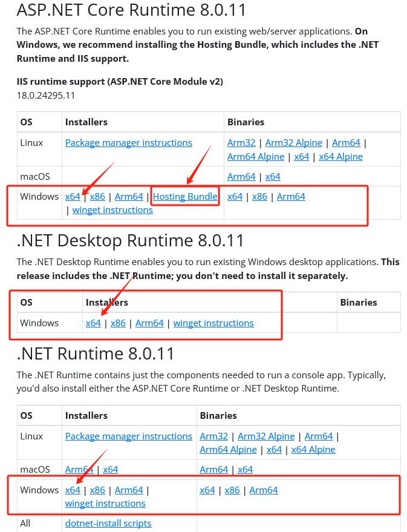Download ASP.NET Core Linux Arm32 binary
The image size is (407, 532).
coord(241,143)
